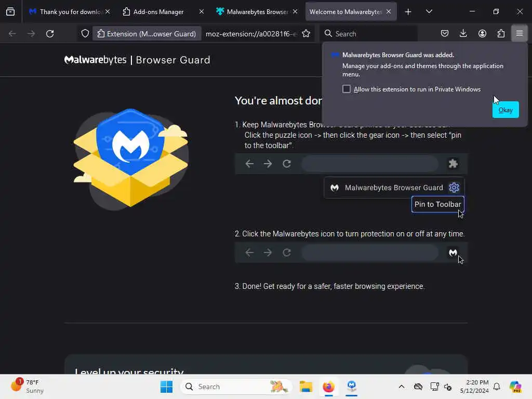Viewport: 532px width, 399px height.
Task: Go back one page
Action: click(12, 33)
